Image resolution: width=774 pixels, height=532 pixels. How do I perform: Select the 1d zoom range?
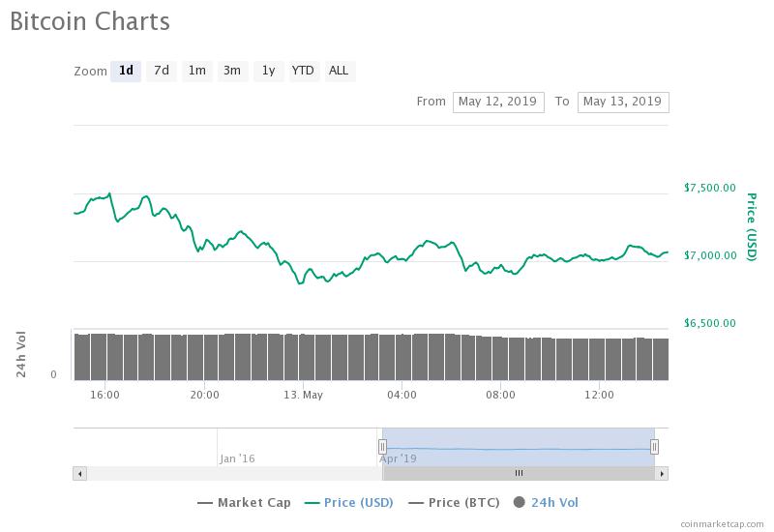[x=126, y=71]
